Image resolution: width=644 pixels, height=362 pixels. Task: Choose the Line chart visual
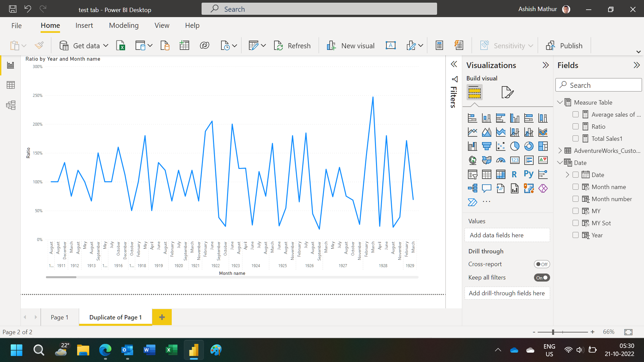point(473,132)
